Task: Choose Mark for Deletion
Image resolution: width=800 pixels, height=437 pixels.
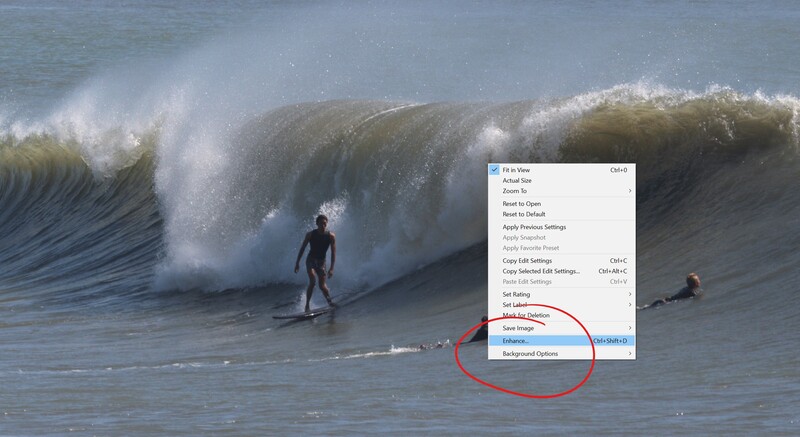Action: pyautogui.click(x=562, y=315)
